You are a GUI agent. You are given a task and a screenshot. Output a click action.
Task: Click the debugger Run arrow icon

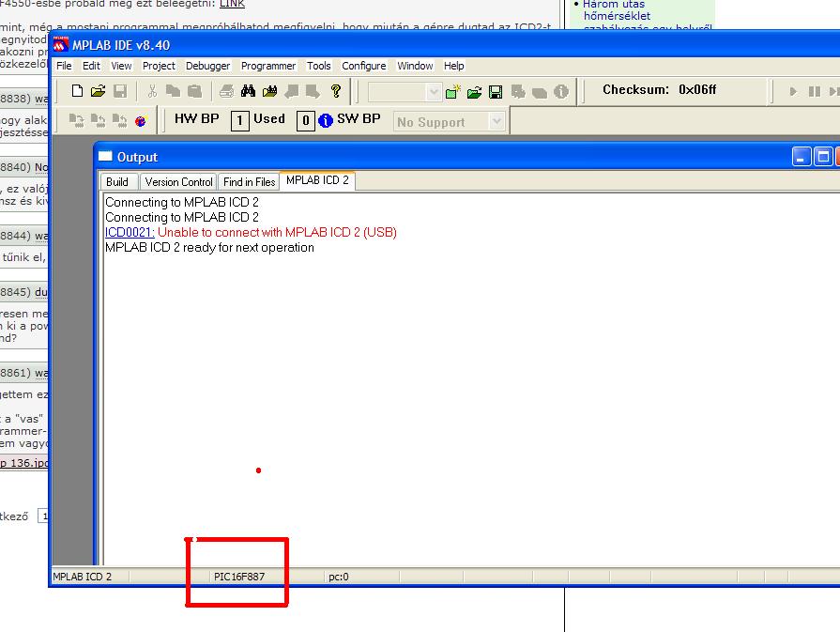pos(793,92)
